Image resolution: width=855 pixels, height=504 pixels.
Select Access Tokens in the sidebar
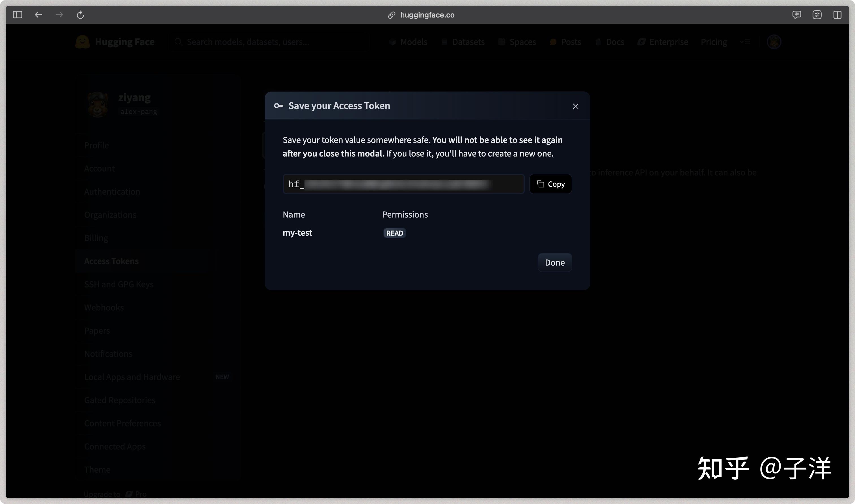point(111,261)
